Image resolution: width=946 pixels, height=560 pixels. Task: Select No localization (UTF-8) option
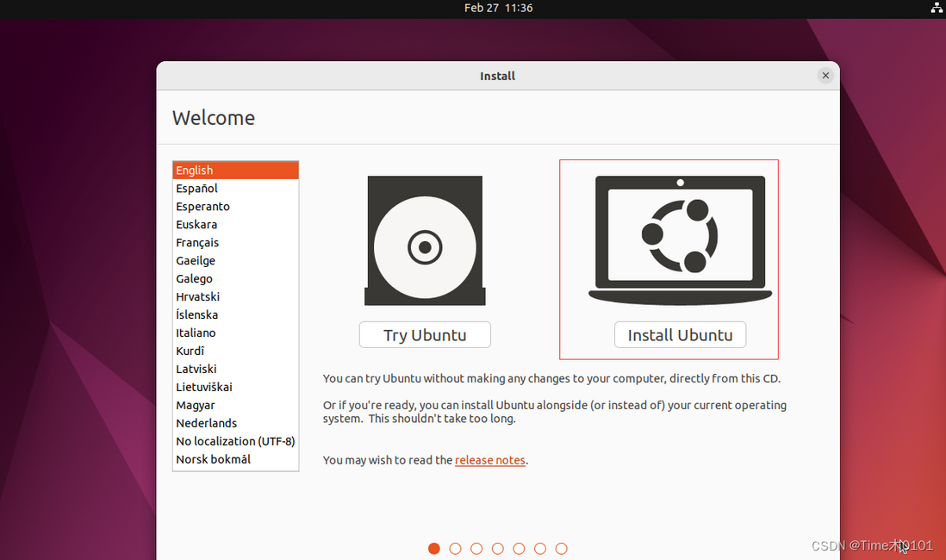[x=235, y=442]
